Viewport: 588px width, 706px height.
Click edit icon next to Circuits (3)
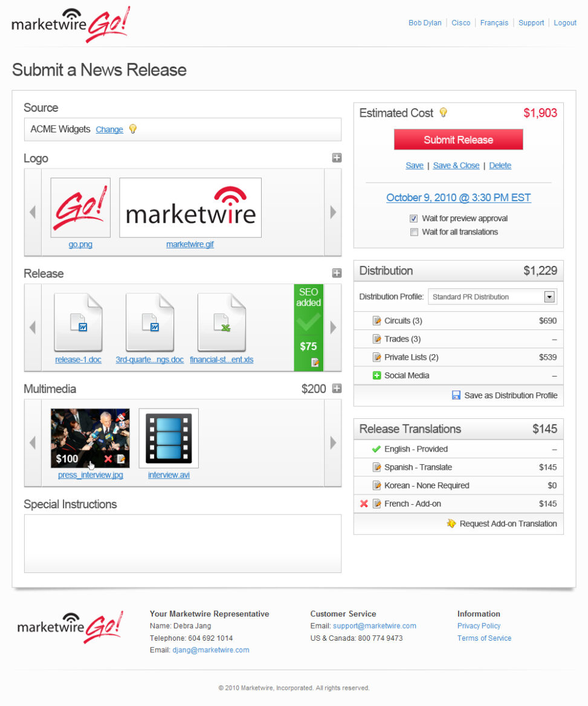377,321
